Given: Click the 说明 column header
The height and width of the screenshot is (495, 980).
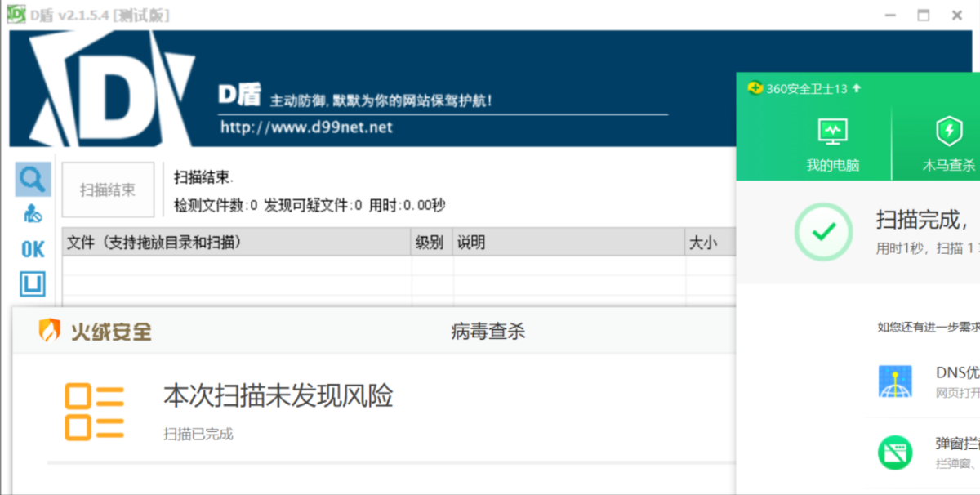Looking at the screenshot, I should (569, 242).
